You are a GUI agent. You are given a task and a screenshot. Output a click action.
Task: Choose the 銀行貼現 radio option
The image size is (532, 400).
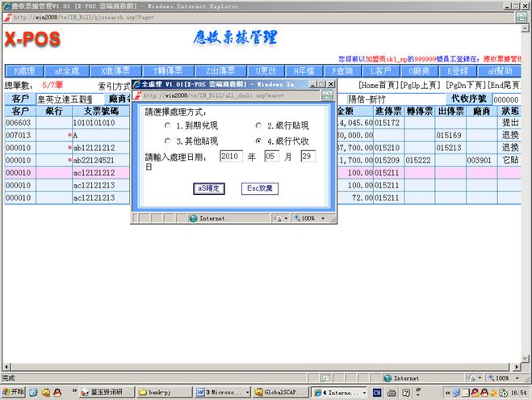click(259, 126)
